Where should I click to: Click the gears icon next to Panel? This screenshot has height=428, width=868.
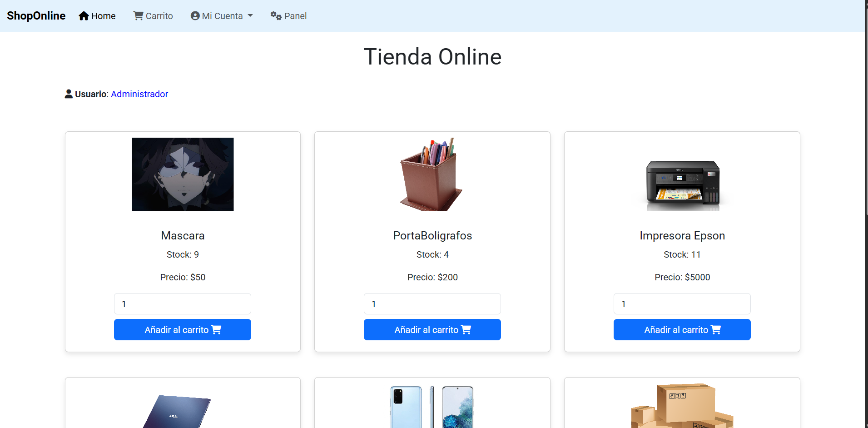tap(276, 16)
